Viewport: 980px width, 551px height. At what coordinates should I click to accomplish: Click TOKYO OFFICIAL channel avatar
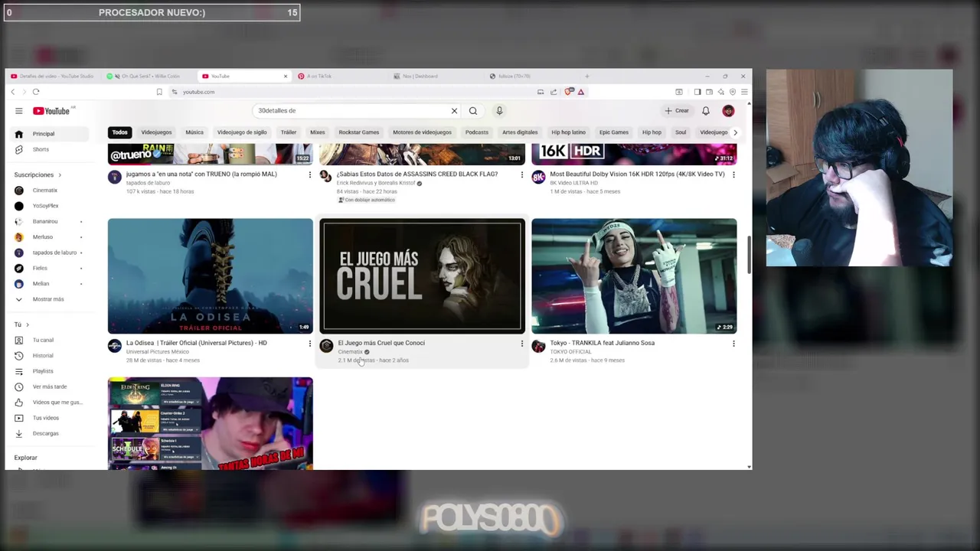pos(538,346)
